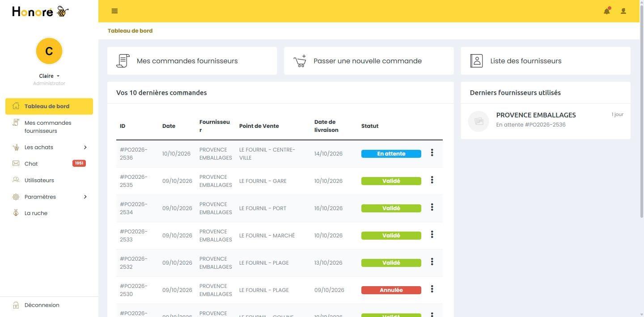Click order ID #PO2026-2530

click(x=134, y=290)
